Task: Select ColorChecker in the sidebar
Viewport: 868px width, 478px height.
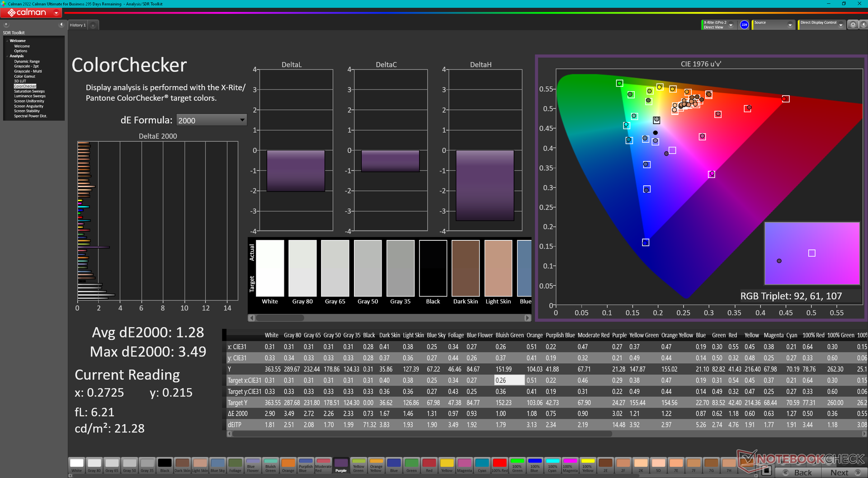Action: tap(25, 86)
